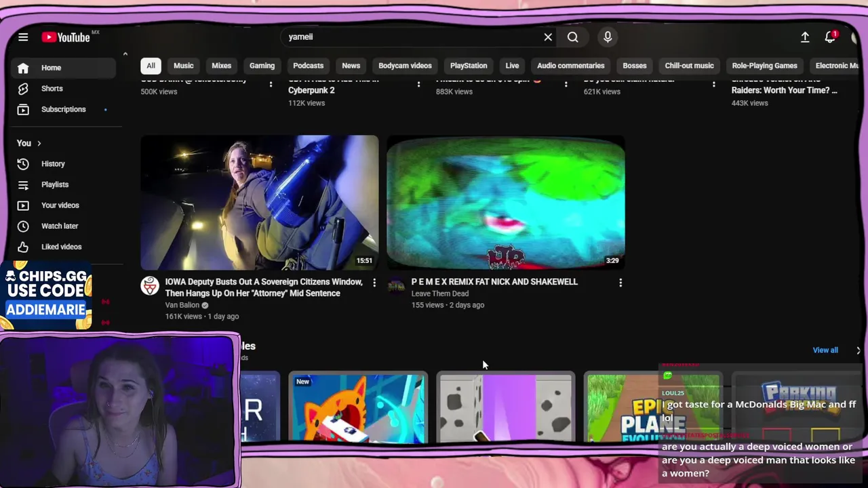Open options for the 500K views video

[x=271, y=83]
